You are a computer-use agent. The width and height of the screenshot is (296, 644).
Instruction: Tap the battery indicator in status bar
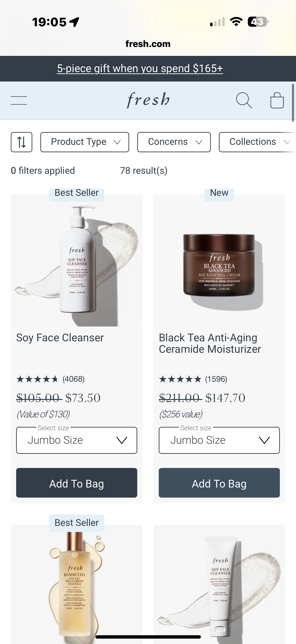(x=258, y=22)
